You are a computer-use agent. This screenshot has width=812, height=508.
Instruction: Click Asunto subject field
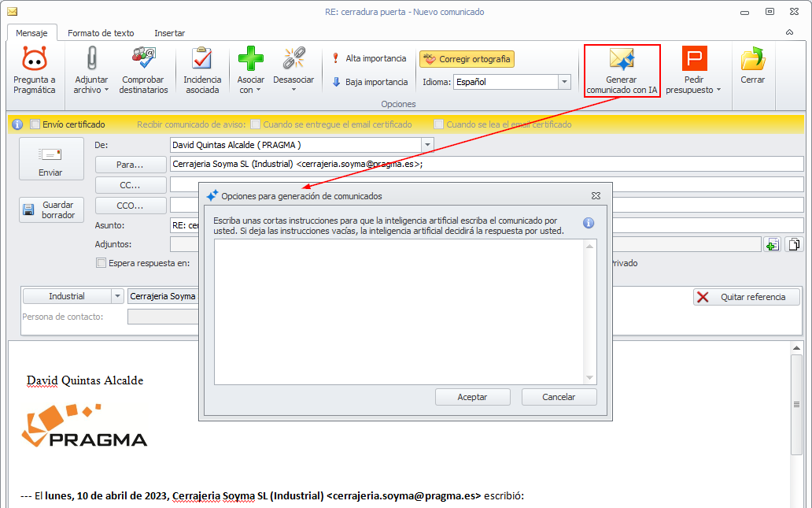click(184, 225)
